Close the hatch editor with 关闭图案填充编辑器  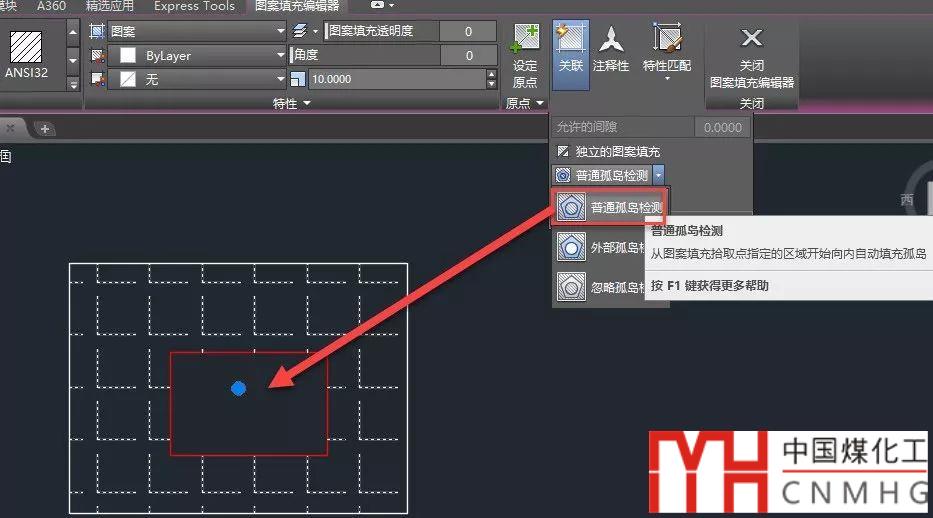(751, 55)
